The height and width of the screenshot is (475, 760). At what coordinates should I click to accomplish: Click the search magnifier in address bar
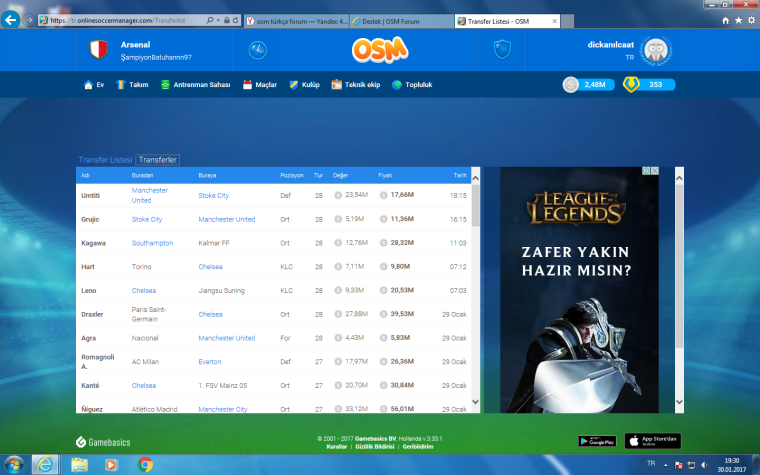[209, 20]
